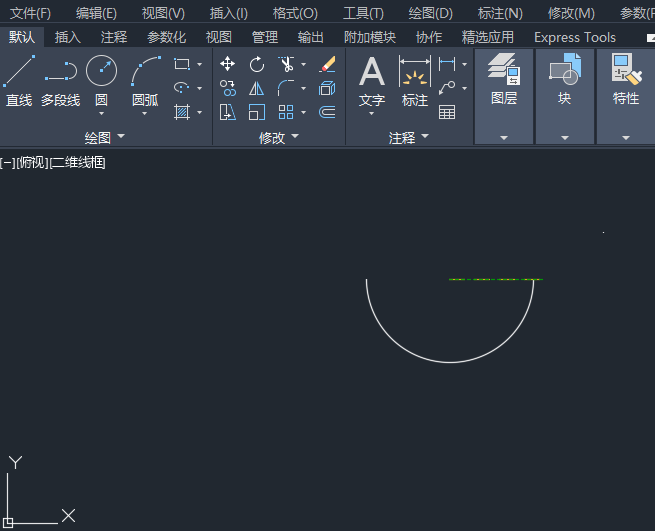Screen dimensions: 655x531
Task: Open the Layers (图层) panel
Action: (504, 96)
